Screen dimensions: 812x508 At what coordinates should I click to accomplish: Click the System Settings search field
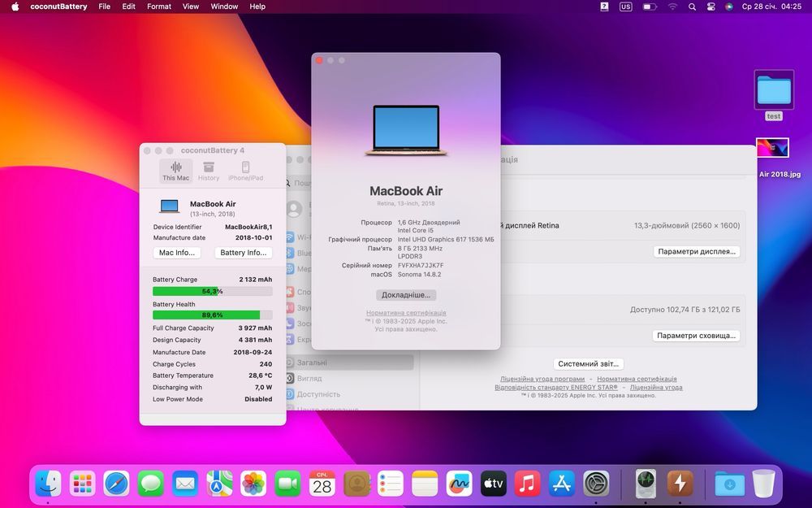299,183
